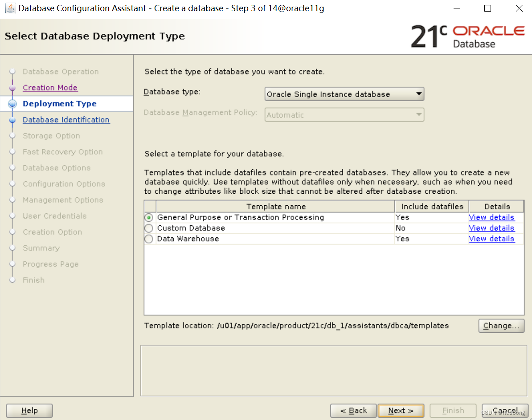The height and width of the screenshot is (420, 532).
Task: Click the empty message area box
Action: point(334,371)
